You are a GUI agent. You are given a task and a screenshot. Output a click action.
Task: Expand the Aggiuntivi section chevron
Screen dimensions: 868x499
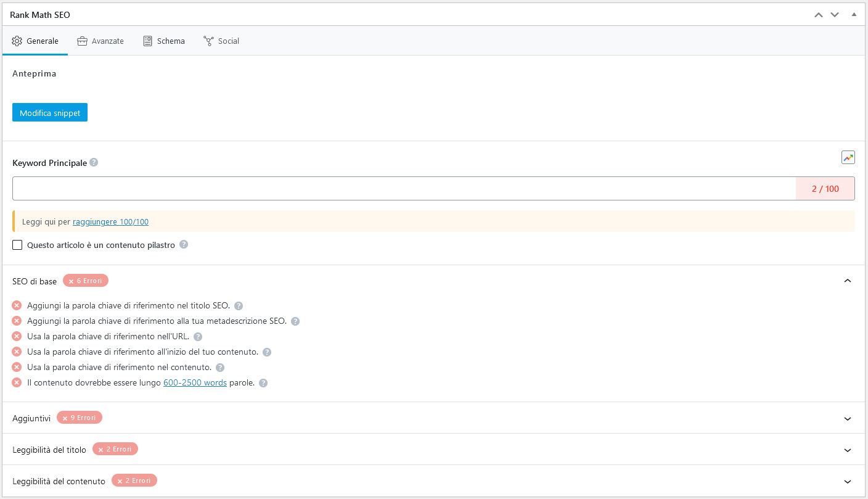tap(848, 418)
